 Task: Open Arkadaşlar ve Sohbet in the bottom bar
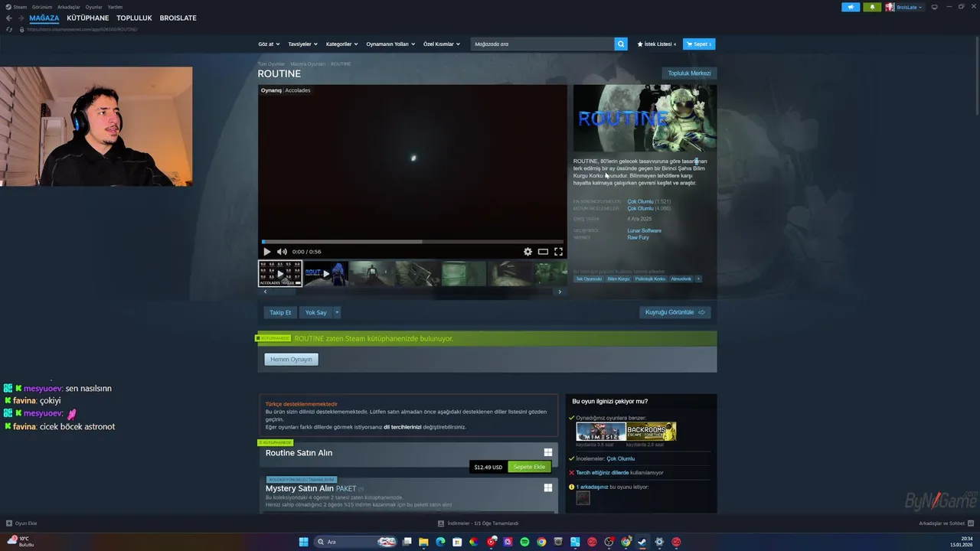pyautogui.click(x=946, y=523)
